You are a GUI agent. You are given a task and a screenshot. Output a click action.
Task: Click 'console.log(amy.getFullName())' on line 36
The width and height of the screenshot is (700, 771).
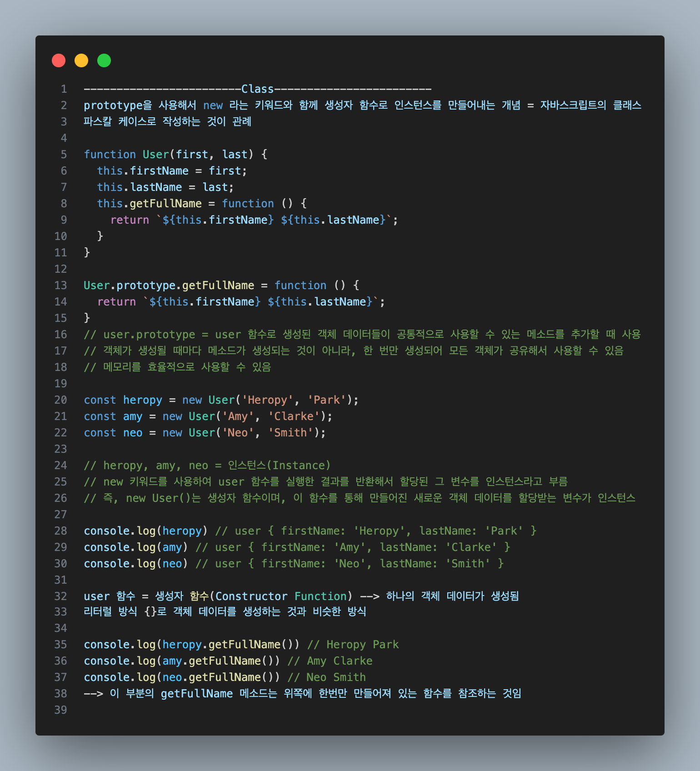point(182,661)
